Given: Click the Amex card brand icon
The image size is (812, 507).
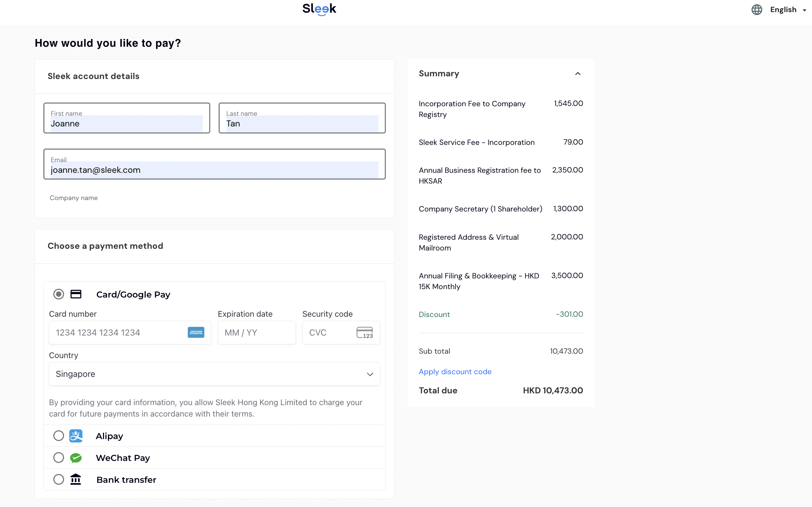Looking at the screenshot, I should (196, 333).
